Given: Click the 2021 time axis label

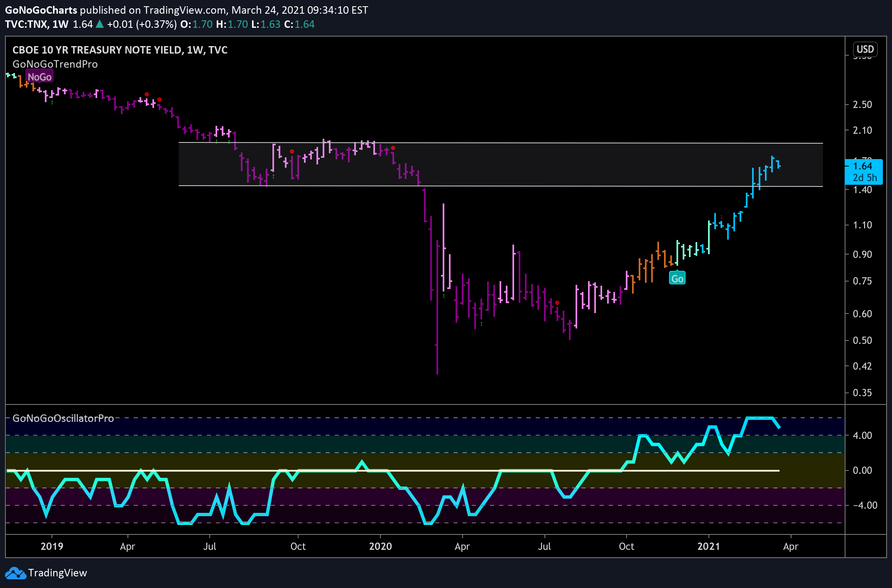Looking at the screenshot, I should tap(708, 546).
